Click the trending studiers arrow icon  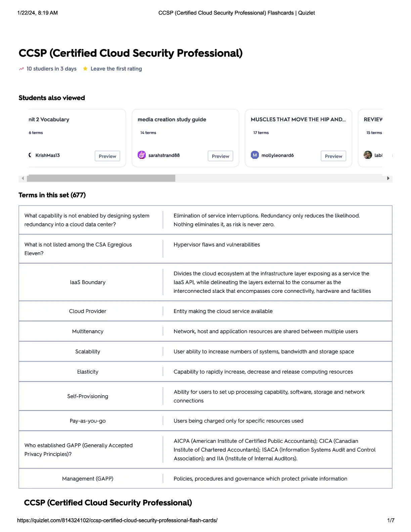pyautogui.click(x=21, y=69)
